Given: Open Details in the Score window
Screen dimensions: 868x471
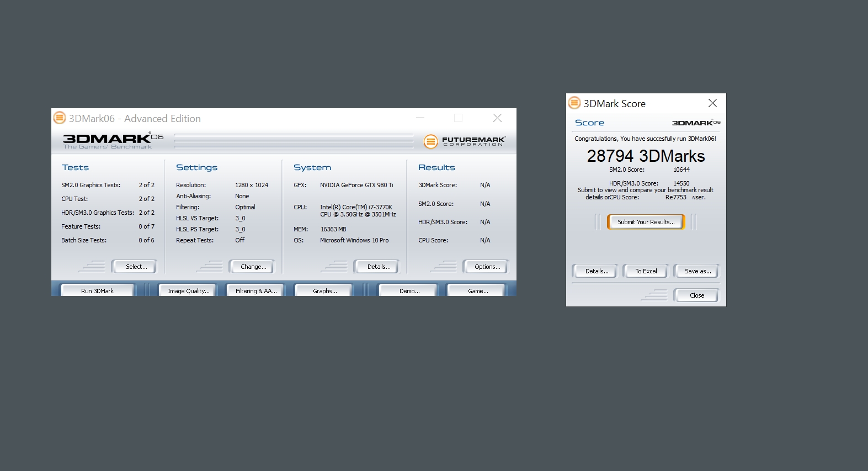Looking at the screenshot, I should tap(595, 271).
